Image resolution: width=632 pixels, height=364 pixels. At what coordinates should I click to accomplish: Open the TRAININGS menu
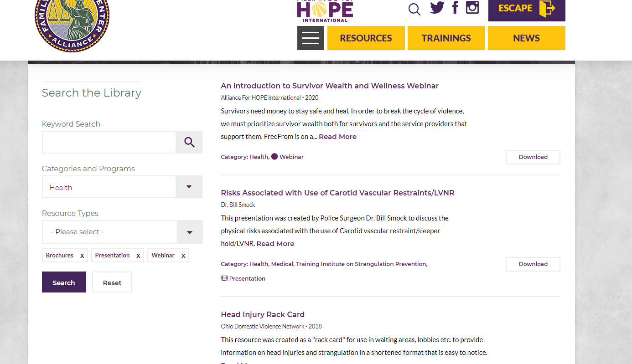coord(446,38)
